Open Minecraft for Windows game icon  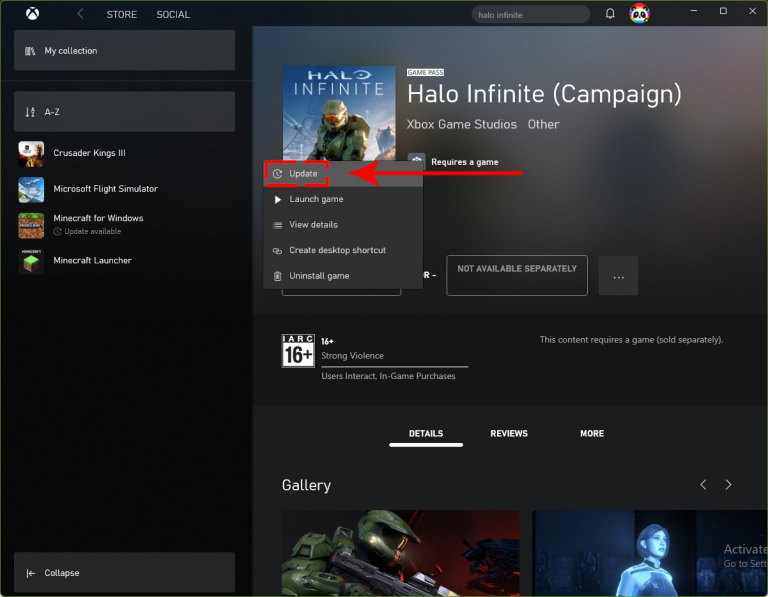pos(31,225)
